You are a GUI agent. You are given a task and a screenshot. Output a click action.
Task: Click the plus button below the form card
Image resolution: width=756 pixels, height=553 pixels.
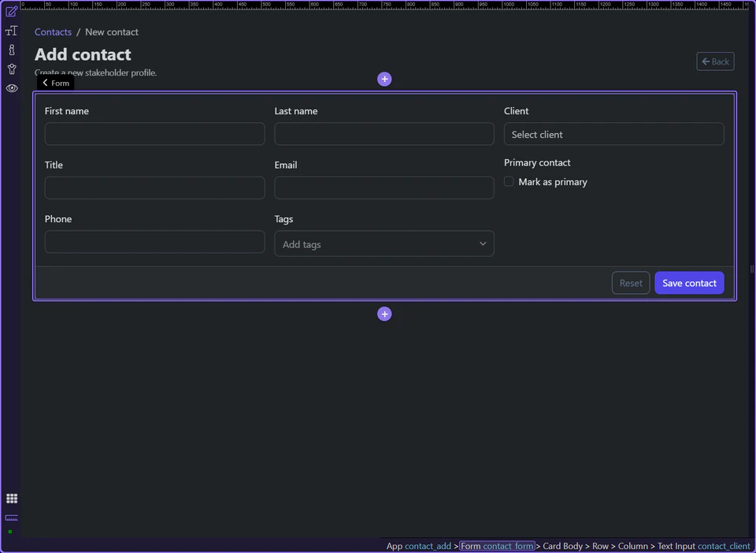coord(384,314)
